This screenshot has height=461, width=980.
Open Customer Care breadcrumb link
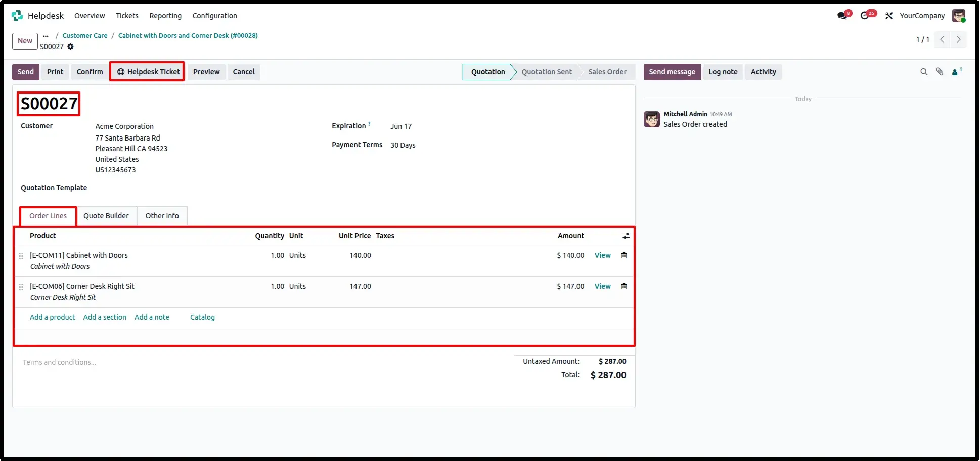[85, 36]
